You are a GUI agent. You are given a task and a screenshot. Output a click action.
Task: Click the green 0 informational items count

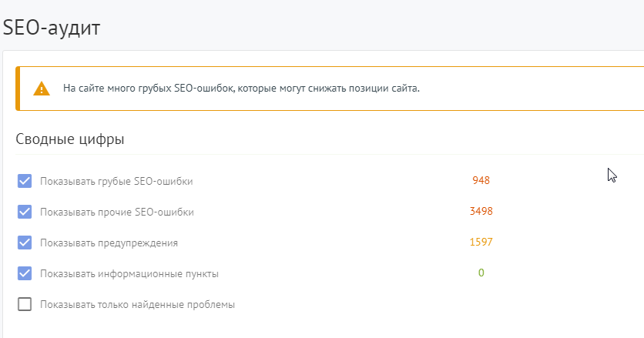point(481,273)
